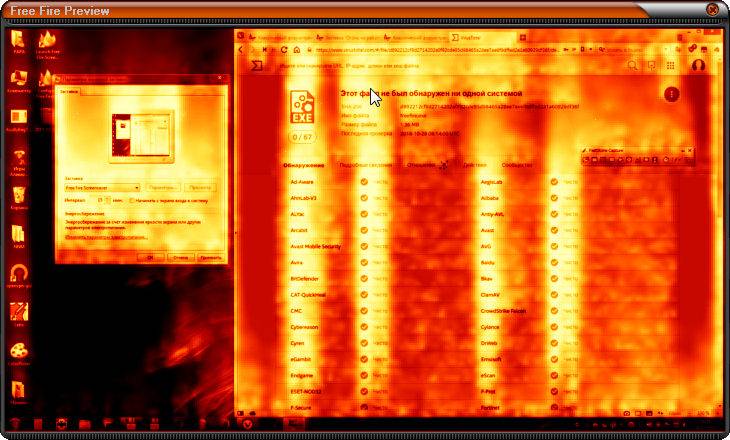
Task: Open the Отношения tab
Action: pyautogui.click(x=421, y=165)
